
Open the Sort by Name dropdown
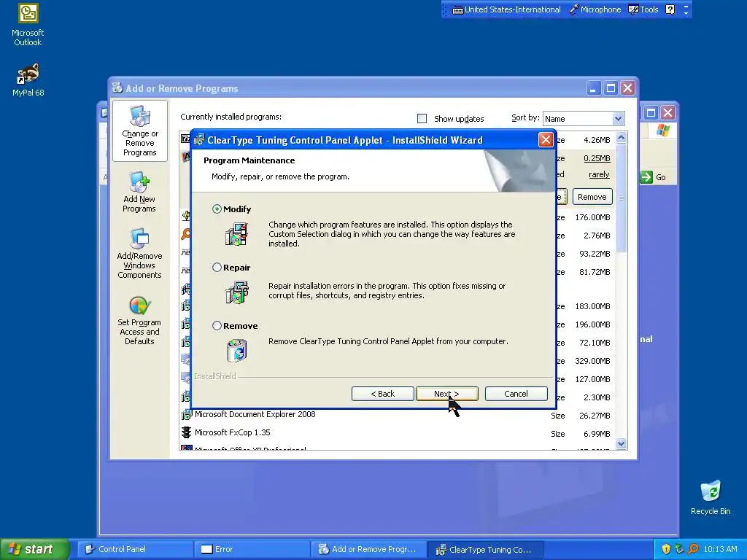click(x=618, y=119)
